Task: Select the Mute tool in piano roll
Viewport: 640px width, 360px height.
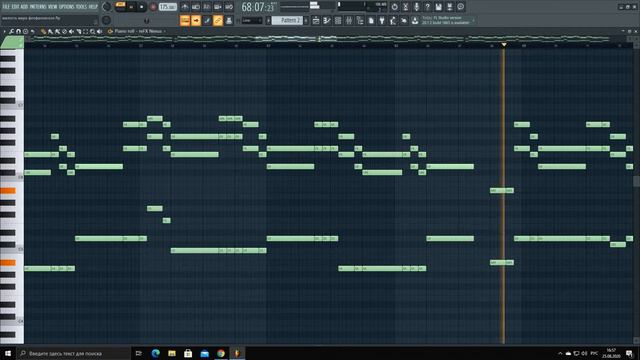Action: 71,31
